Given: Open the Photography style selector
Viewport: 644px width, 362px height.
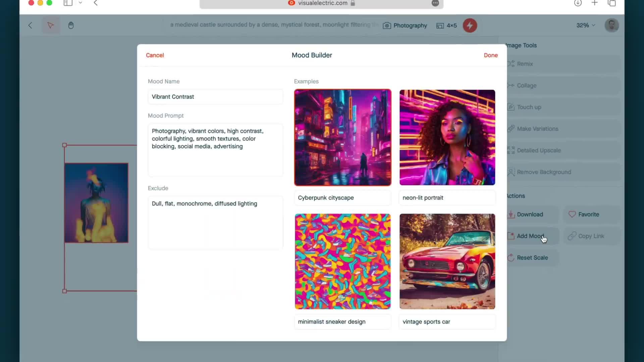Looking at the screenshot, I should tap(405, 25).
